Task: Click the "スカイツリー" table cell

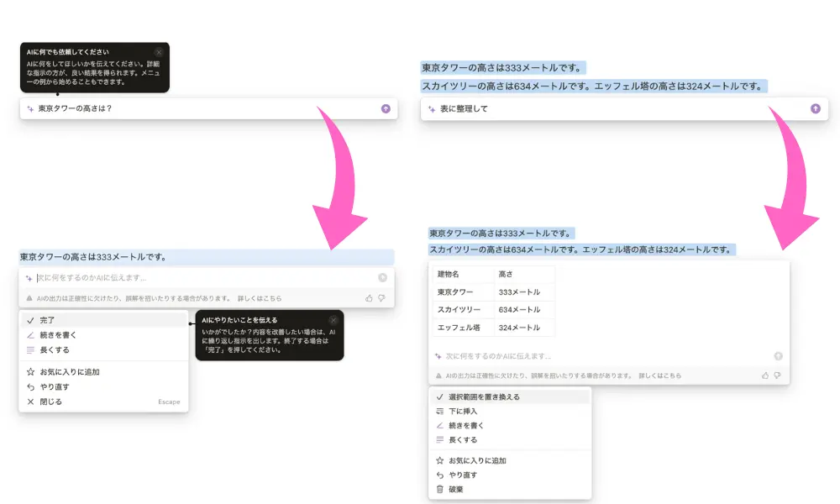Action: [x=464, y=310]
